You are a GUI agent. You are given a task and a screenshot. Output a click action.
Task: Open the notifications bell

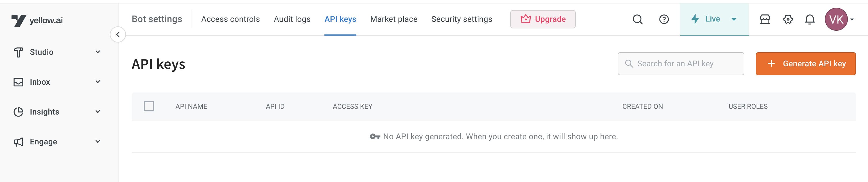click(810, 20)
